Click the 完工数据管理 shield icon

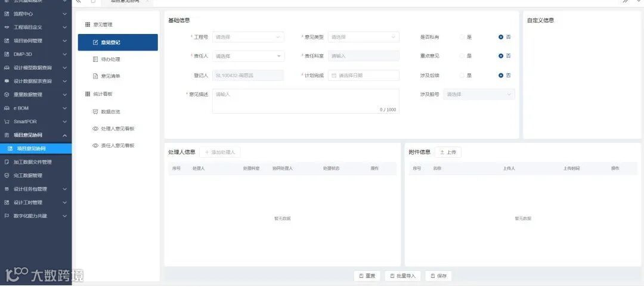click(x=7, y=176)
